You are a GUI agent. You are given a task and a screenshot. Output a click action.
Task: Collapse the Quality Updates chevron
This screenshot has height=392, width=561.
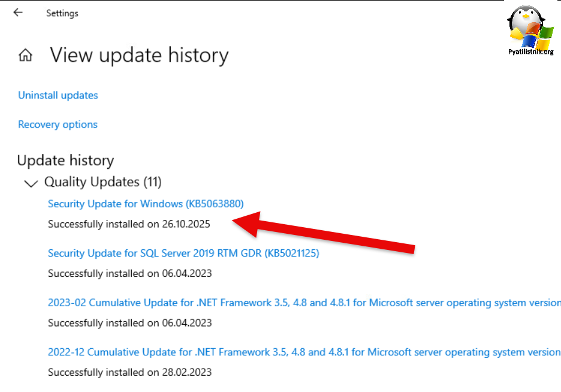click(x=30, y=183)
